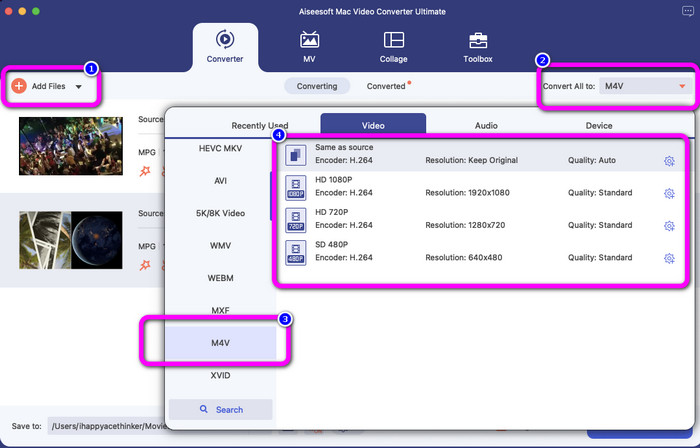
Task: Click the Same as source profile icon
Action: (296, 155)
